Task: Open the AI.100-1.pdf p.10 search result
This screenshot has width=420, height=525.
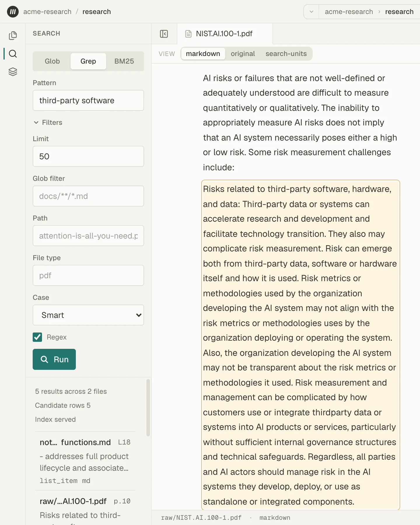Action: [85, 508]
